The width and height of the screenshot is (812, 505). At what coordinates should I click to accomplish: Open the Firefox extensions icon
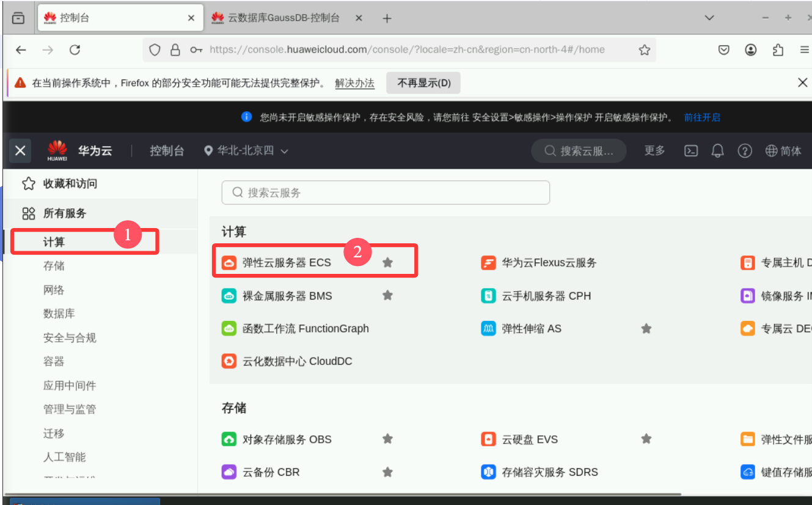[x=778, y=50]
